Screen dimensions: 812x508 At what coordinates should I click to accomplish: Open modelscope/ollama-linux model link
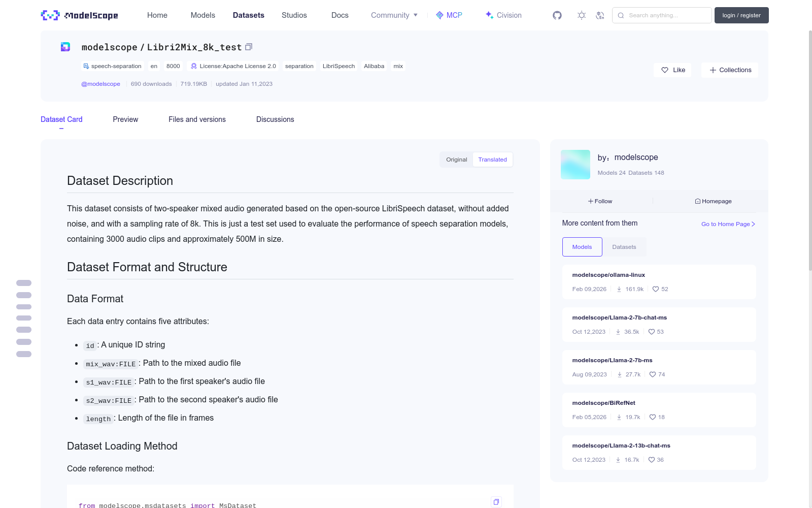[x=608, y=275]
